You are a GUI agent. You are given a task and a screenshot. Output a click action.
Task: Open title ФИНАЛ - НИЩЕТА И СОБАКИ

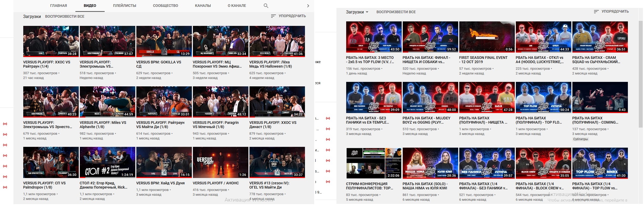pyautogui.click(x=427, y=60)
